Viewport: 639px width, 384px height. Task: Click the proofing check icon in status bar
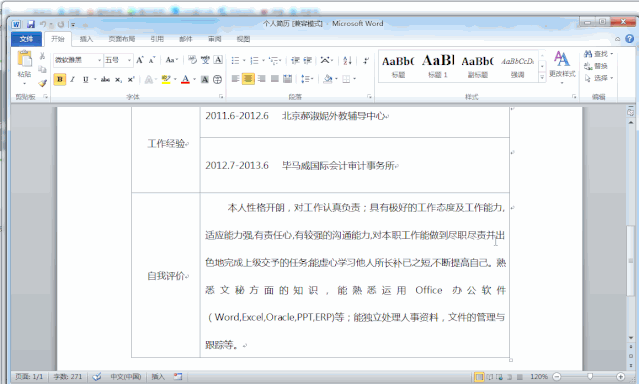[x=97, y=377]
